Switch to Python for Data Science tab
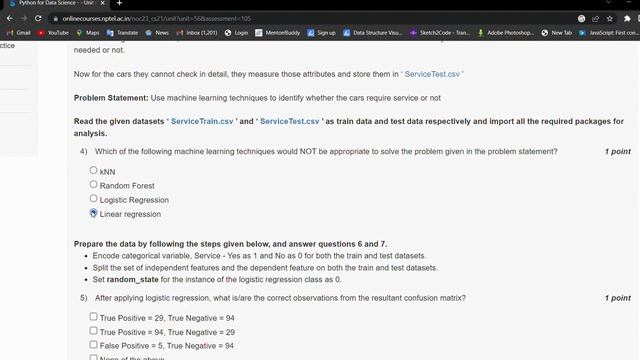 click(56, 3)
